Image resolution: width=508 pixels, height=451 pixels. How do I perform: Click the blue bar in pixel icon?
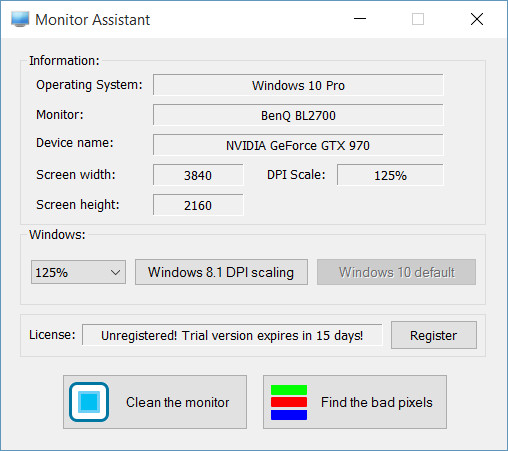coord(289,415)
